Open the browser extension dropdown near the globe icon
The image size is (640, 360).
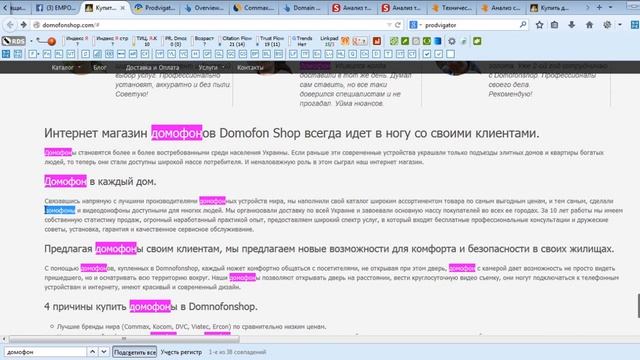(620, 25)
